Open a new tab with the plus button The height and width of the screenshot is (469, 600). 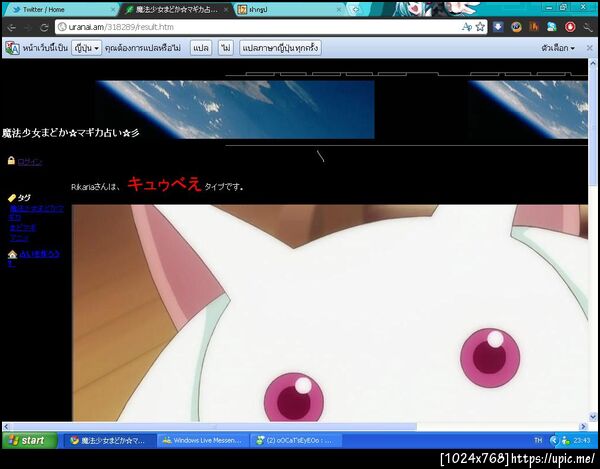[x=355, y=10]
